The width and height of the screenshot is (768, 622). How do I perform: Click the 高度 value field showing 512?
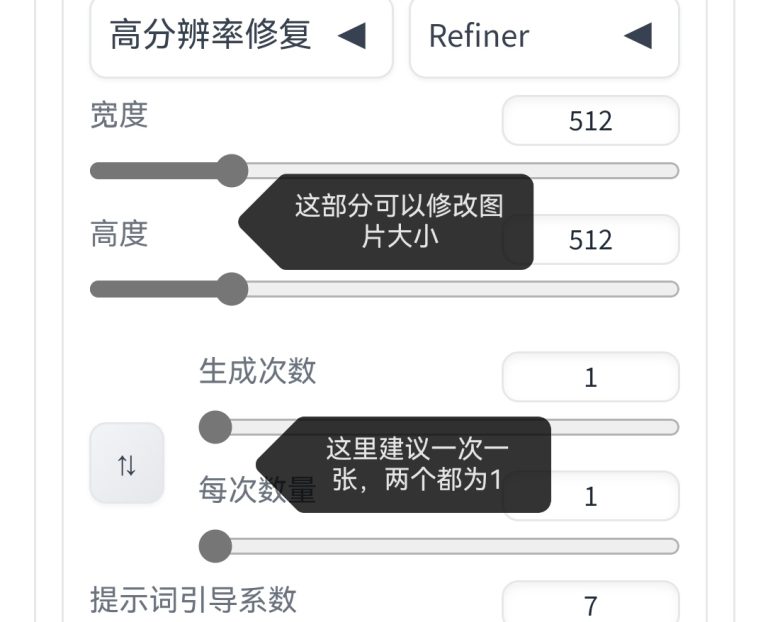[591, 239]
